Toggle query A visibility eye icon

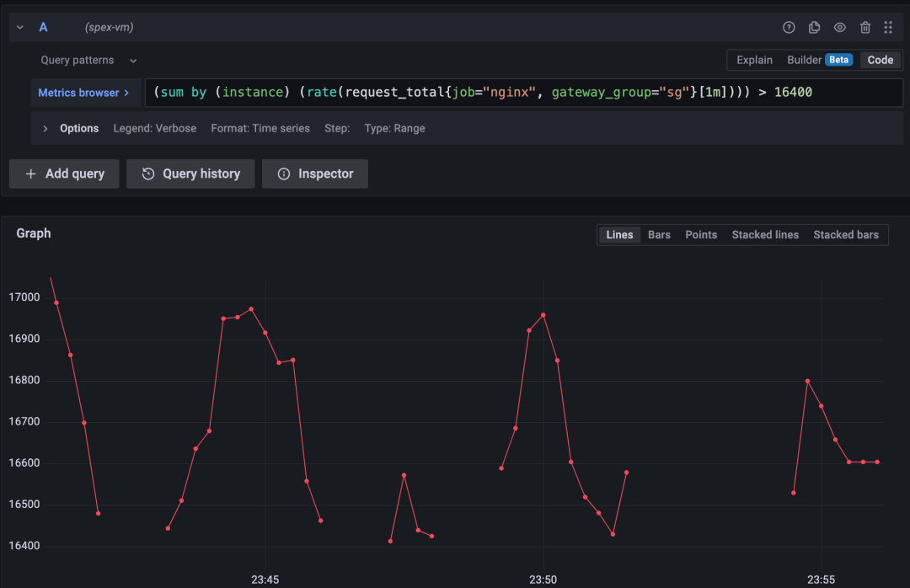click(840, 27)
